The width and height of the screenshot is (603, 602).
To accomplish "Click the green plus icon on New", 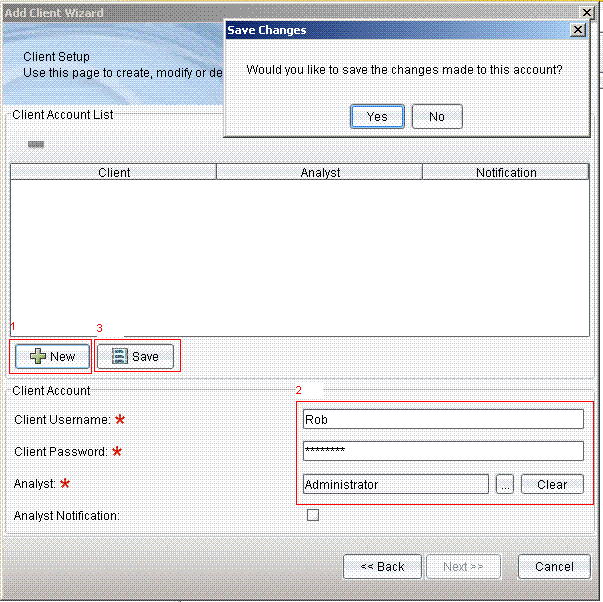I will (38, 356).
